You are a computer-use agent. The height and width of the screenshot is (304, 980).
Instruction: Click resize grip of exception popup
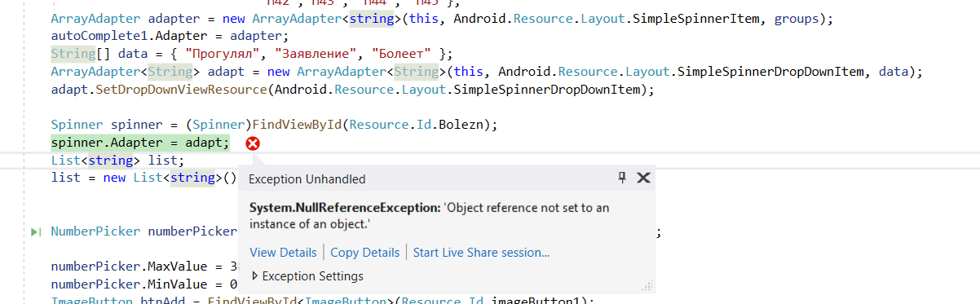tap(648, 285)
